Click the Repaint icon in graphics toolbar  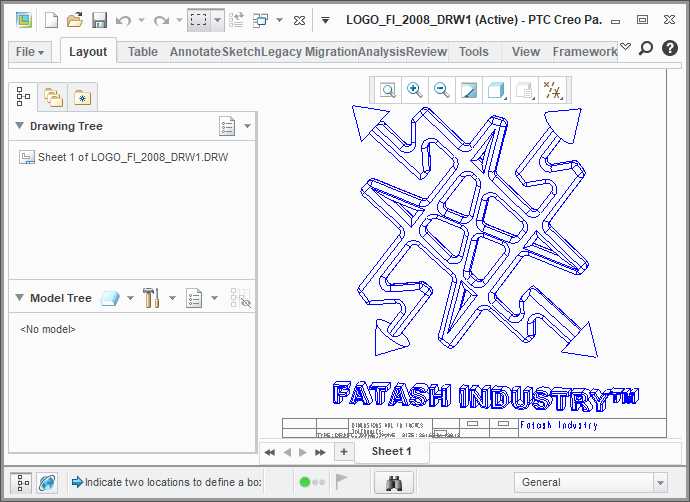[x=469, y=90]
